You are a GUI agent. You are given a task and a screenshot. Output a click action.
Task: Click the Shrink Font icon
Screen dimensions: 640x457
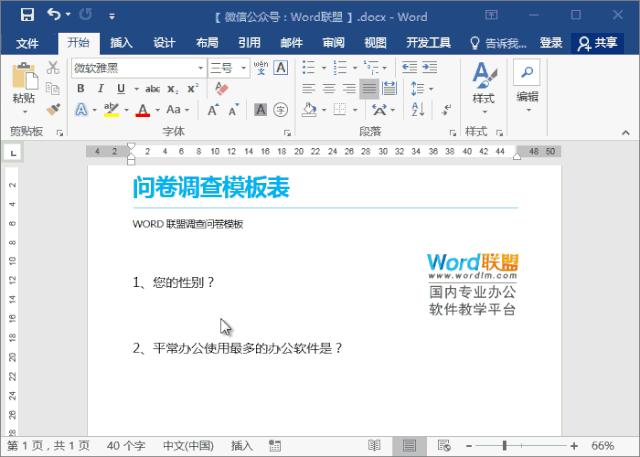233,110
